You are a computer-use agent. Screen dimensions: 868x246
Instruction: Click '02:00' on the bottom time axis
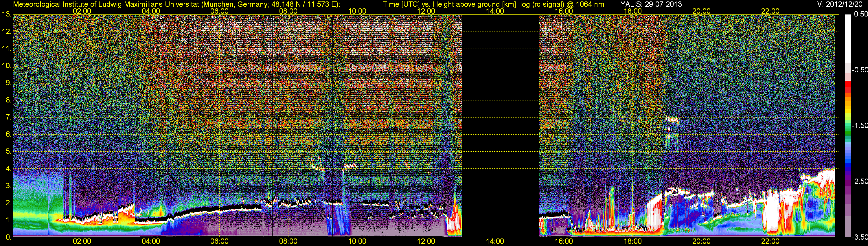pyautogui.click(x=82, y=241)
